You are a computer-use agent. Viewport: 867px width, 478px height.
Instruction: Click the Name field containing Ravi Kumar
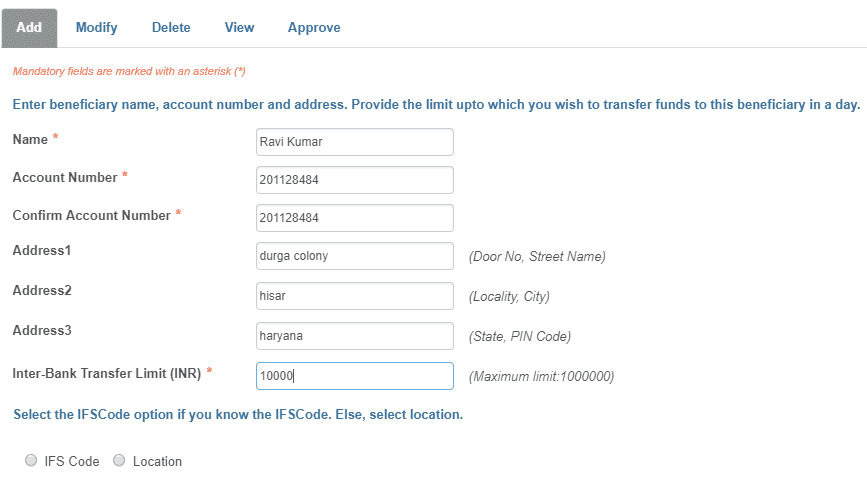(x=354, y=142)
